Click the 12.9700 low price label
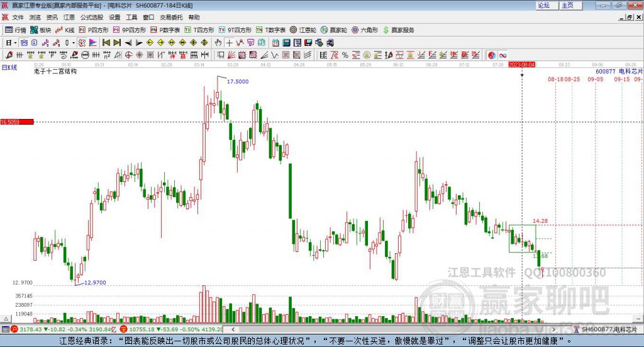Screen dimensions: 644x347 tap(96, 283)
